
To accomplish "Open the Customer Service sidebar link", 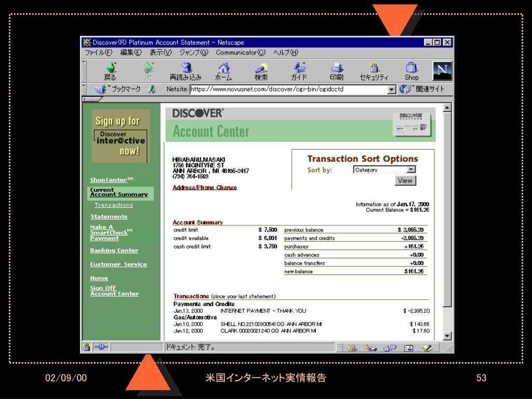I will pos(118,264).
